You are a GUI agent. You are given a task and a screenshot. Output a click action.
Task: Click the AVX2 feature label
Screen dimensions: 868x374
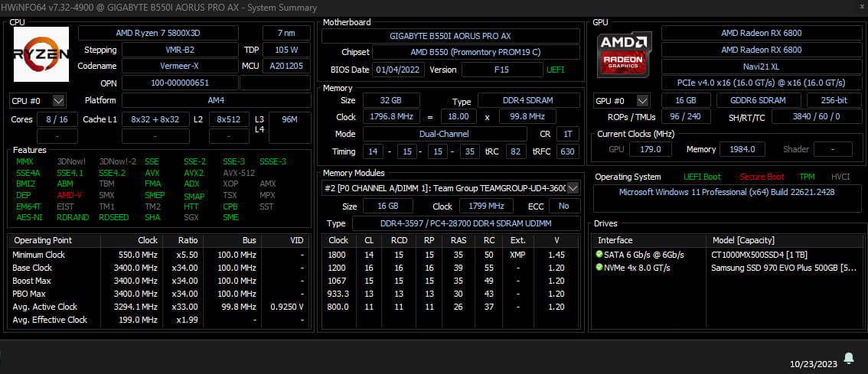[x=194, y=173]
